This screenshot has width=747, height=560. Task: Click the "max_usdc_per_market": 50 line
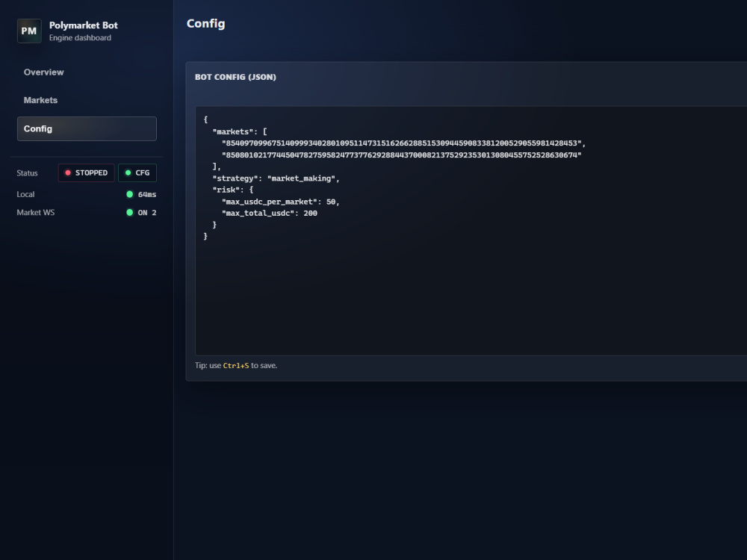pos(280,202)
